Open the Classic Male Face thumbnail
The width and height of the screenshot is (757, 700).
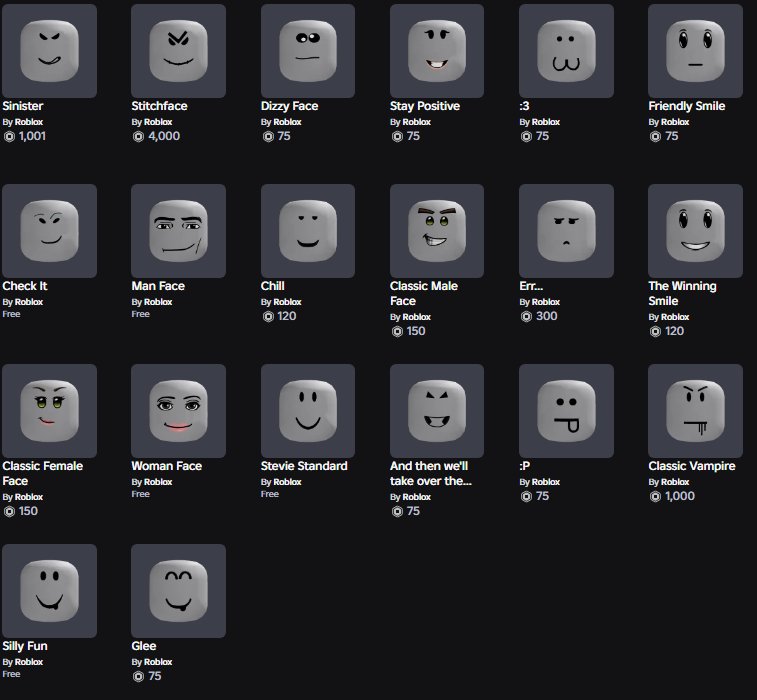(x=437, y=231)
